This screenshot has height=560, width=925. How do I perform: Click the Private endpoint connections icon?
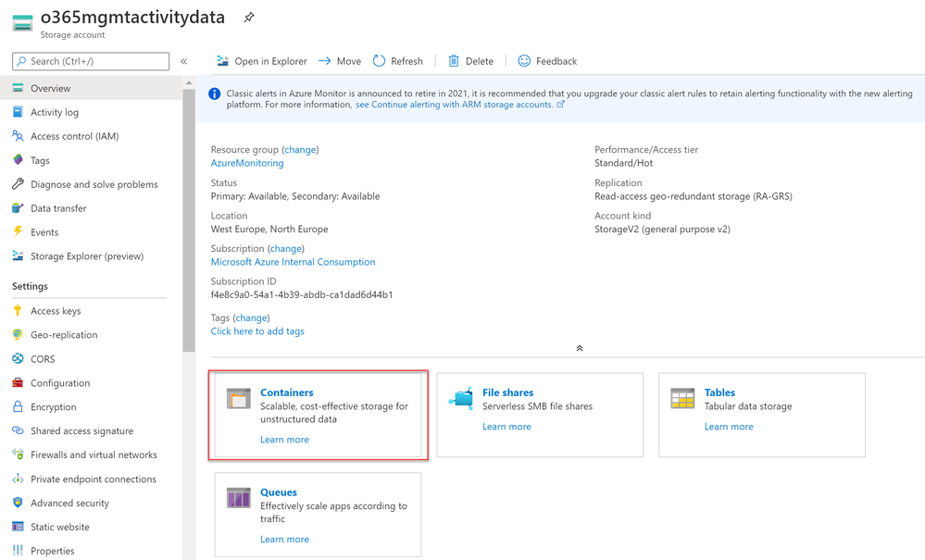18,479
